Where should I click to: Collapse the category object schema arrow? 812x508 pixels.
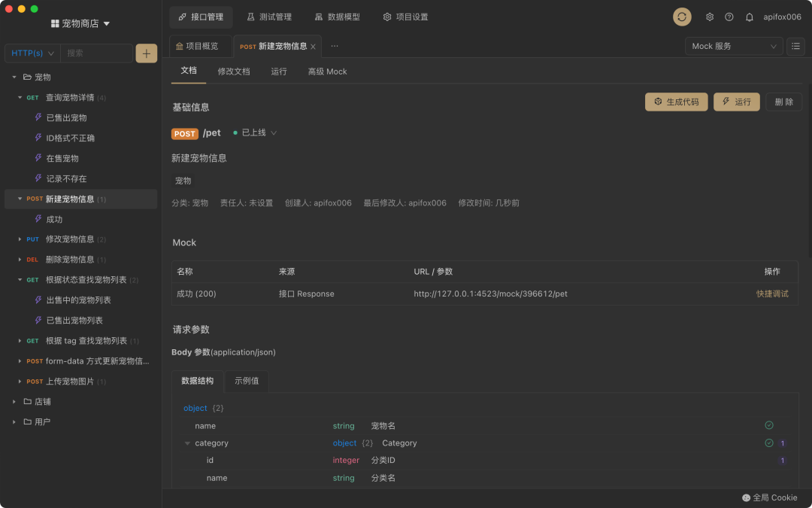187,444
